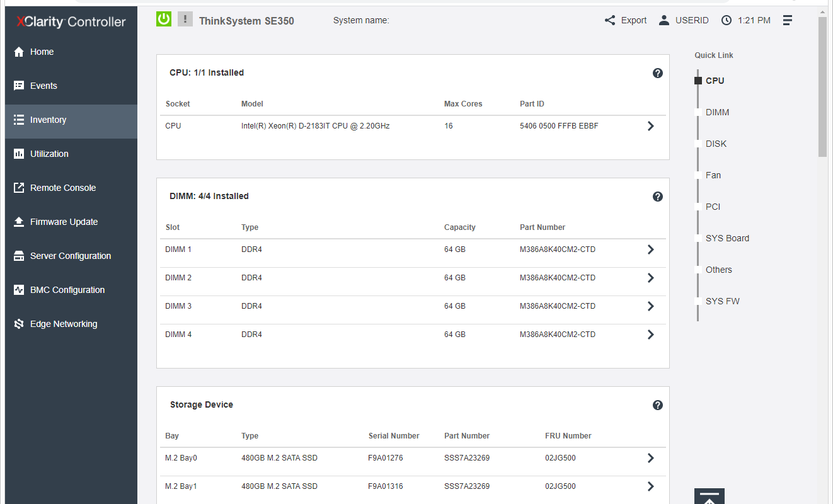This screenshot has width=833, height=504.
Task: Click the green power status icon
Action: (x=164, y=19)
